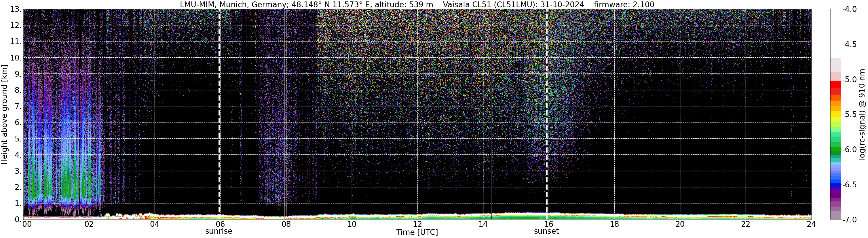Pick the bright red band in the colorbar
868x238 pixels.
pos(835,84)
